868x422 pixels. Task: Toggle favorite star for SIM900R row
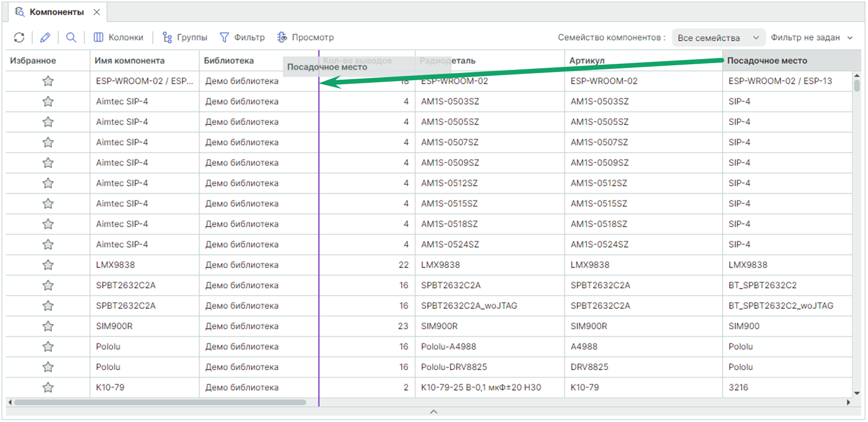coord(48,326)
